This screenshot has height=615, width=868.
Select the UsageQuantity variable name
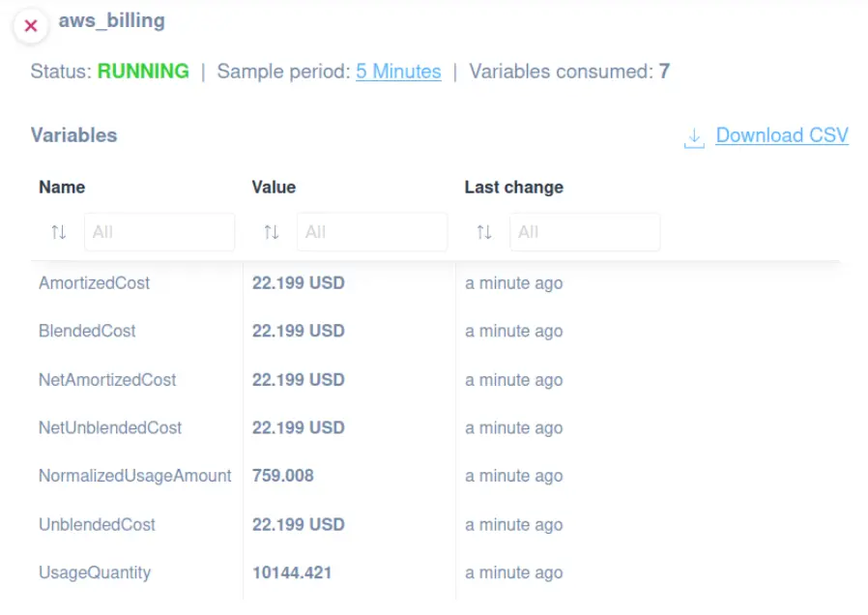point(95,572)
